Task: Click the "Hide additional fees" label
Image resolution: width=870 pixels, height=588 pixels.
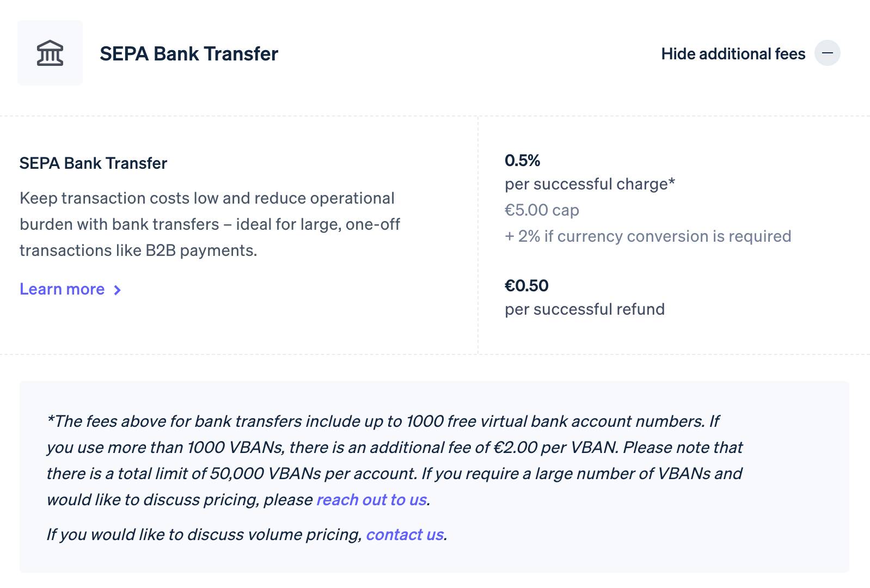Action: 733,54
